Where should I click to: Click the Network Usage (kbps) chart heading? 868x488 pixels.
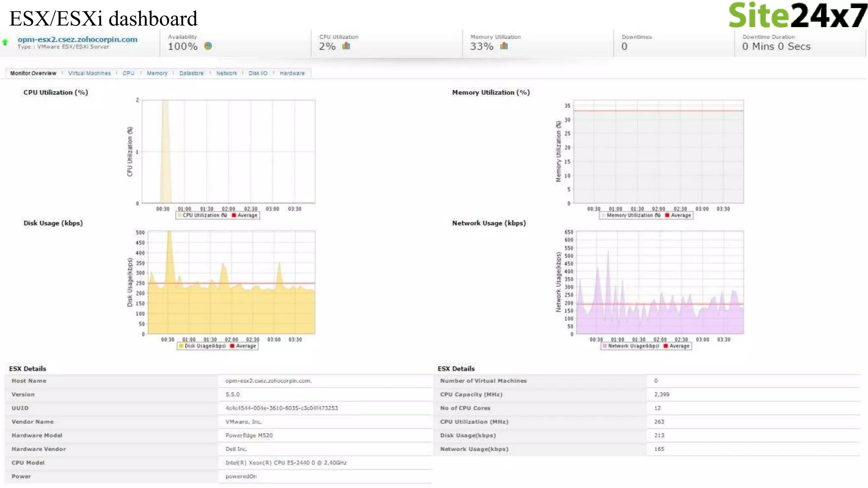coord(489,223)
